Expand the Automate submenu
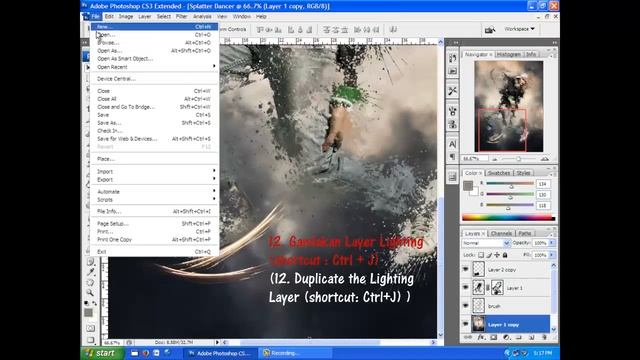This screenshot has height=360, width=640. pos(155,191)
